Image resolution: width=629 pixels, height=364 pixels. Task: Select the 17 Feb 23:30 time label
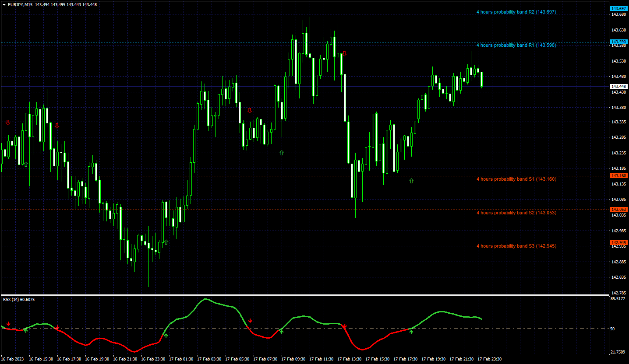[490, 359]
